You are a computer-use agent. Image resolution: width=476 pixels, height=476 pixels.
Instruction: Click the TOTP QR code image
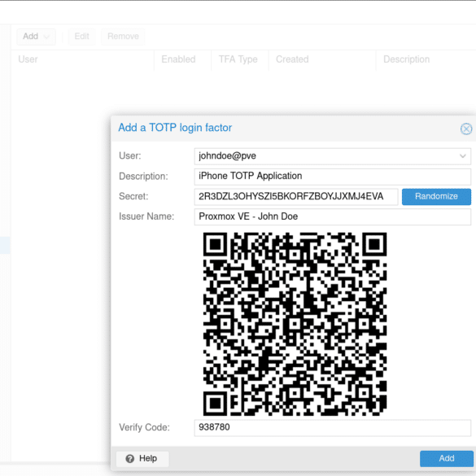[x=295, y=324]
